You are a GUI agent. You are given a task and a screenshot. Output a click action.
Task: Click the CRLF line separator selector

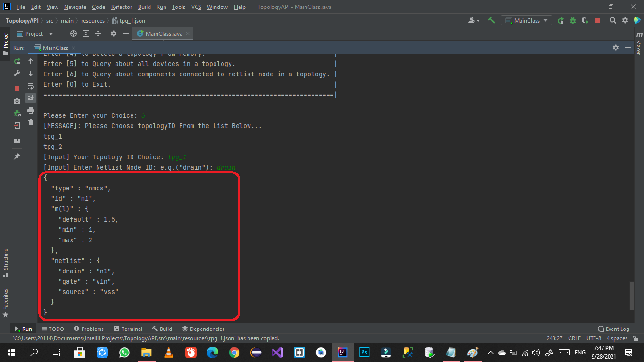pos(574,338)
